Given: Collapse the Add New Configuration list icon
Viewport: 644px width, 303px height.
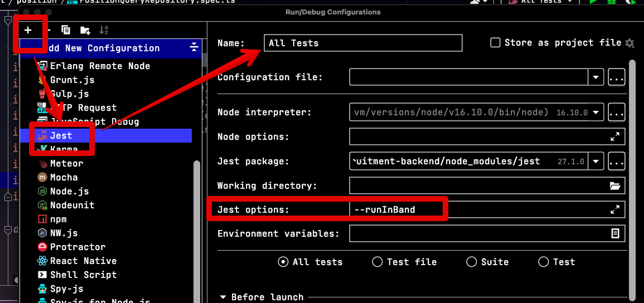Looking at the screenshot, I should point(194,48).
